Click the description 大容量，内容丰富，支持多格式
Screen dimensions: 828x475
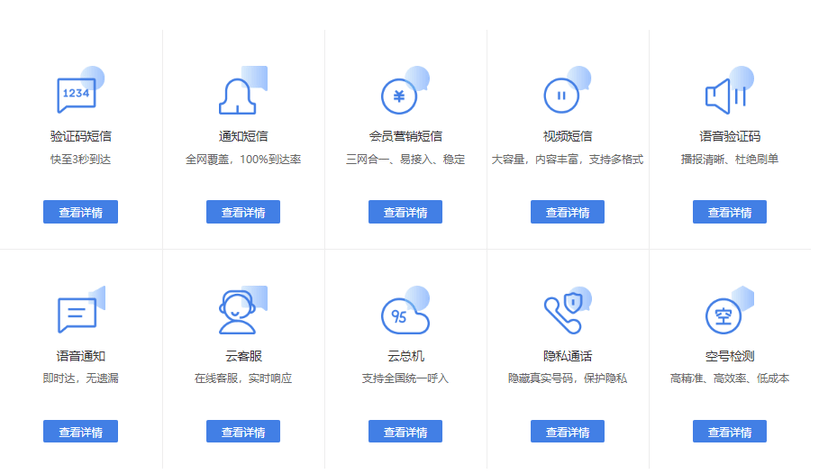click(x=567, y=159)
